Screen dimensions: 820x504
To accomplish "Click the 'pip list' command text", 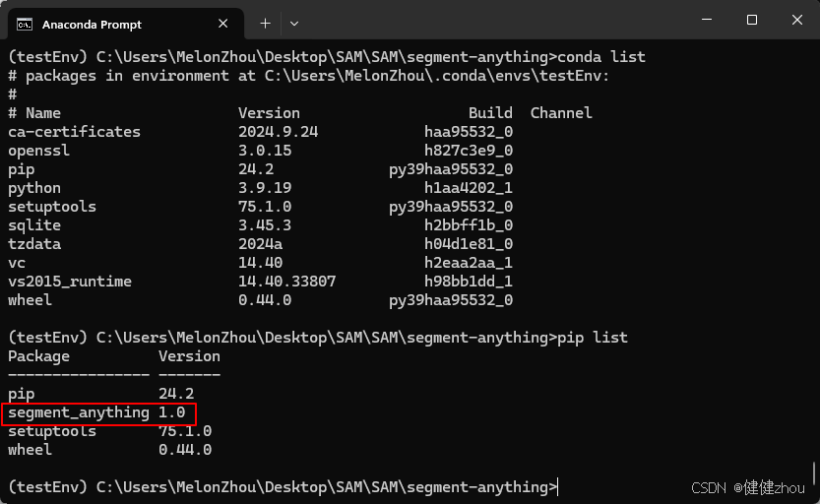I will point(593,338).
